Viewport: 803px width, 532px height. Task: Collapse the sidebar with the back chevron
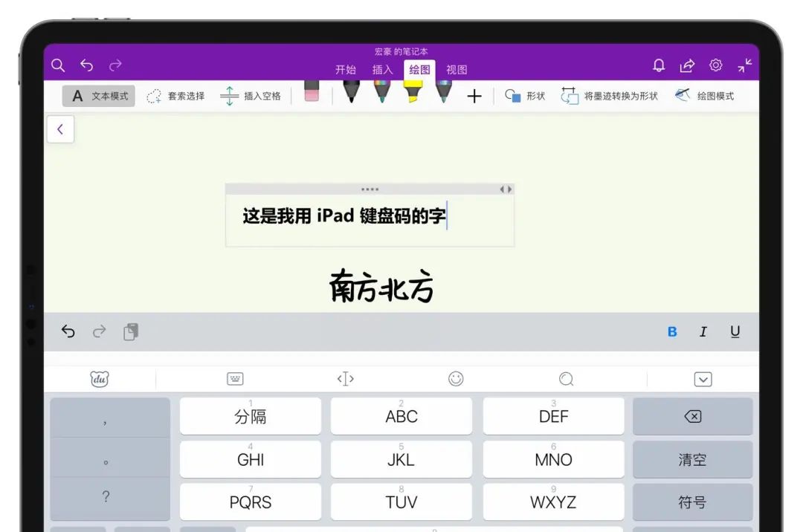(x=60, y=129)
